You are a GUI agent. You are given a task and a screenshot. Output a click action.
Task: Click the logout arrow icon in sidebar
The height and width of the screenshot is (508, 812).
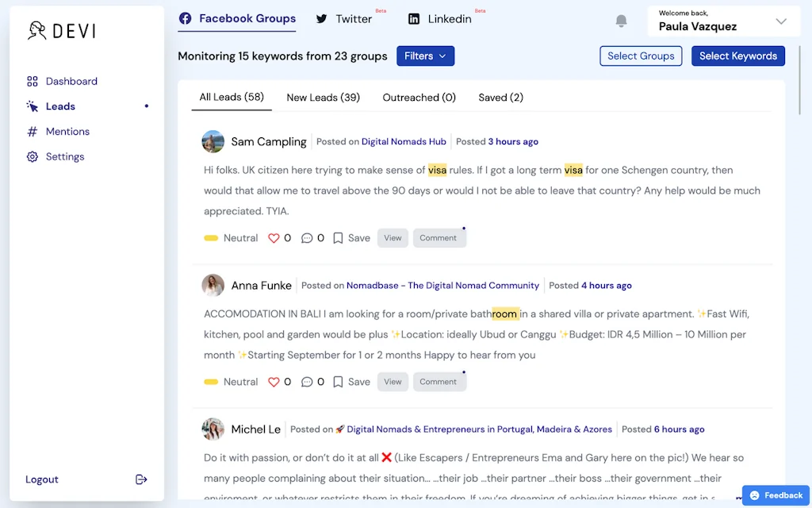pos(141,479)
